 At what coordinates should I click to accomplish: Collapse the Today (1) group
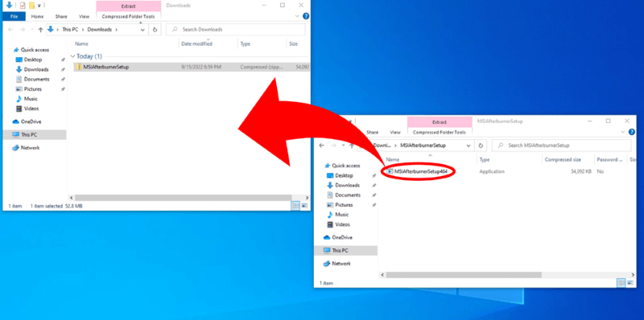pyautogui.click(x=73, y=56)
